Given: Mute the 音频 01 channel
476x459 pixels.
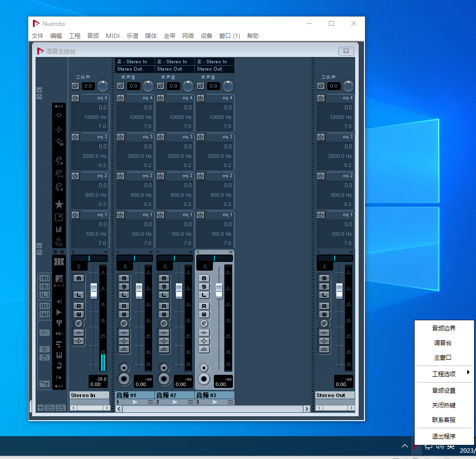Looking at the screenshot, I should pos(124,278).
